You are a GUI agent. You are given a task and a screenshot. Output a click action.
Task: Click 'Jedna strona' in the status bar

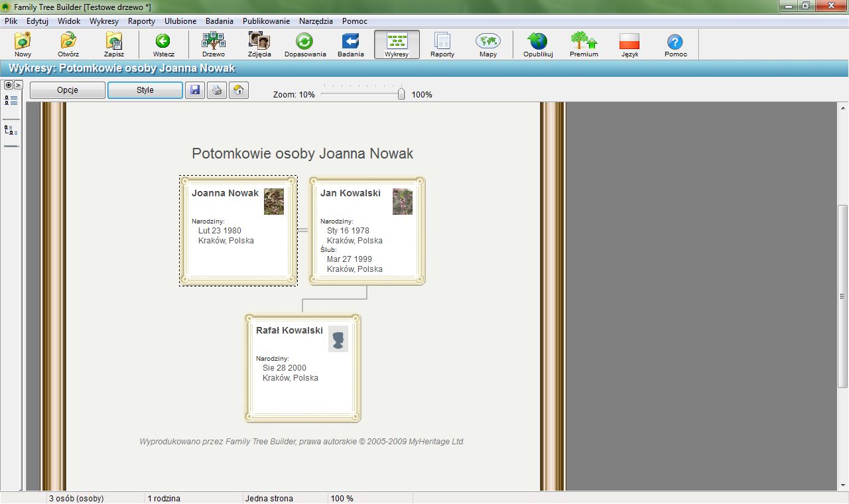(269, 498)
